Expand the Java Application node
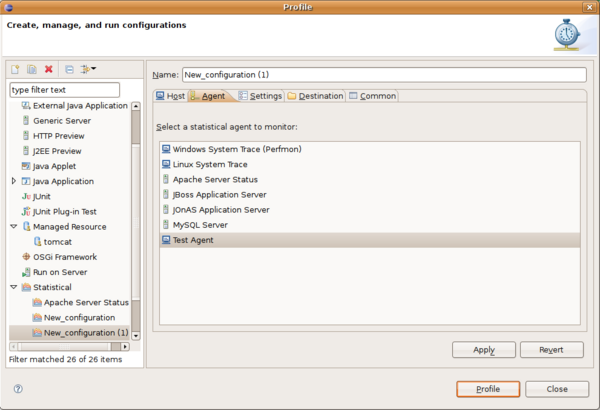600x410 pixels. click(14, 181)
